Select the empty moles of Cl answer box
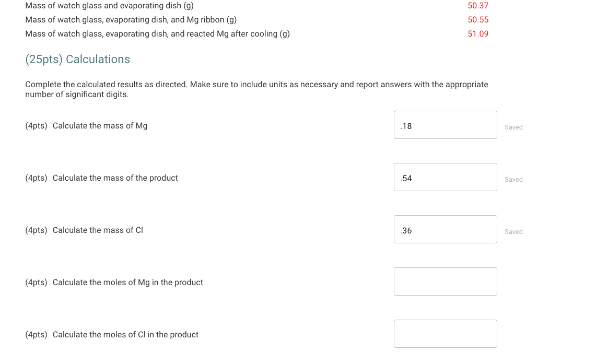 [x=445, y=334]
